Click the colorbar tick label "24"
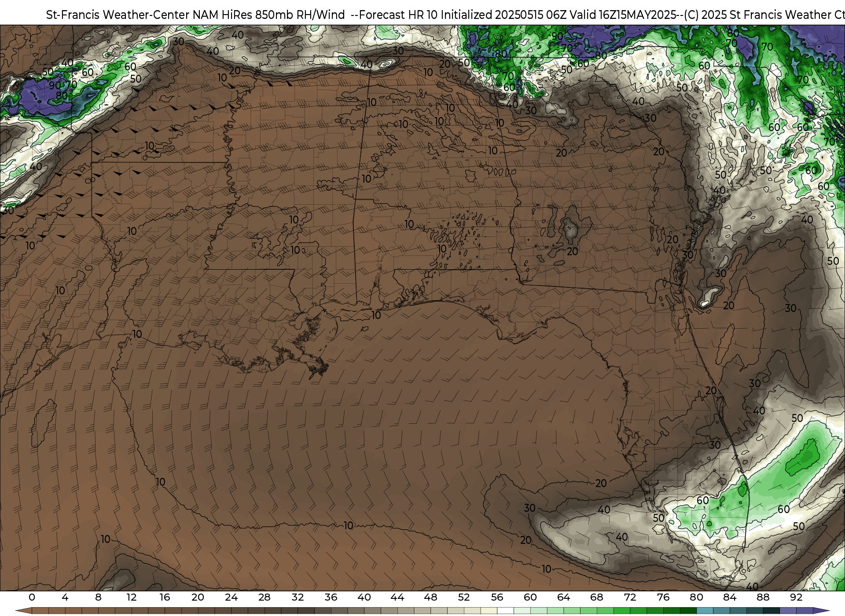Image resolution: width=845 pixels, height=616 pixels. click(231, 597)
